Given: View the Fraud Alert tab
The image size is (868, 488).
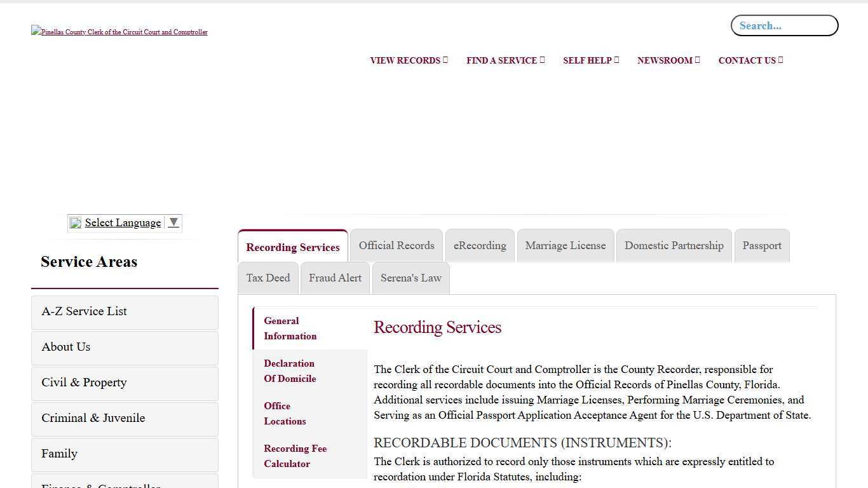Looking at the screenshot, I should click(335, 278).
